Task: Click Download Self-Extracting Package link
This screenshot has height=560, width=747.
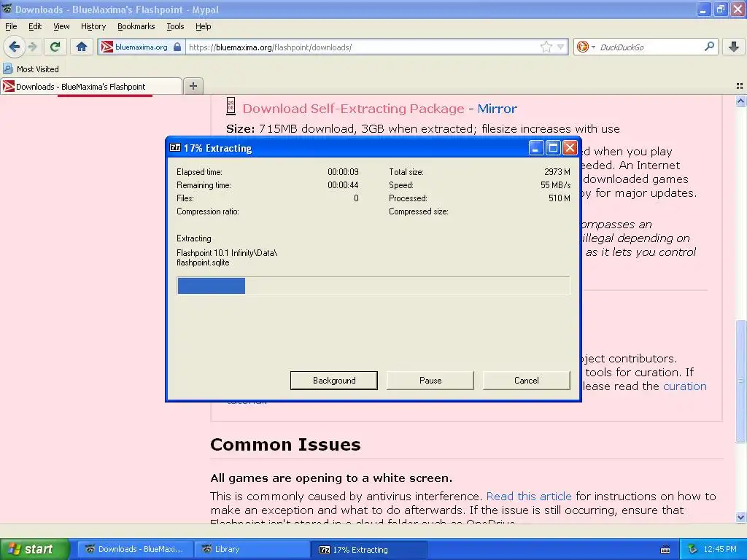Action: click(353, 109)
